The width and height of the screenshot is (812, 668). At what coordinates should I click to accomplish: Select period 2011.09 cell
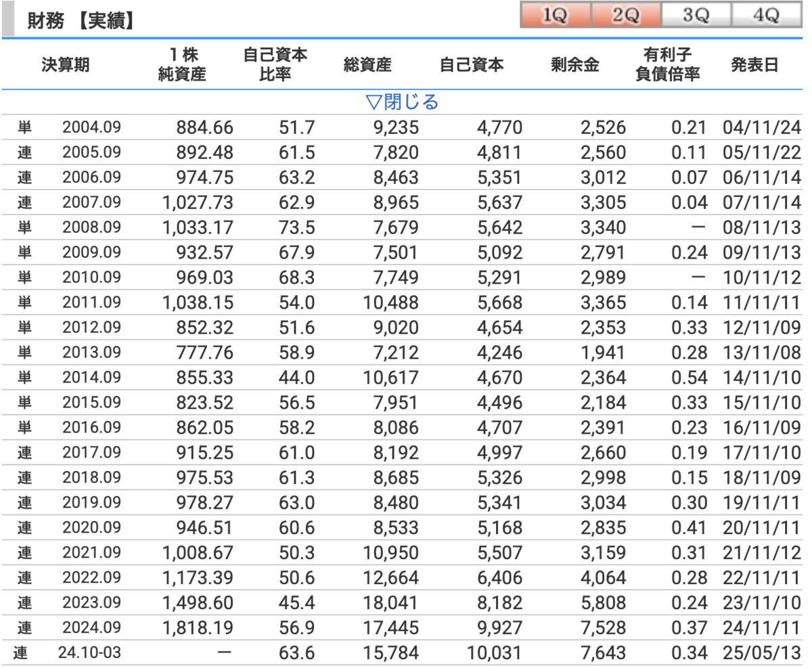[x=91, y=303]
